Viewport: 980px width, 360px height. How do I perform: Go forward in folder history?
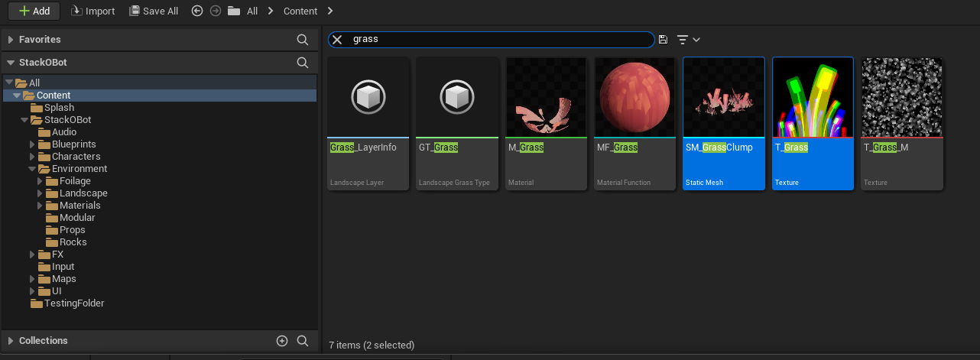216,11
